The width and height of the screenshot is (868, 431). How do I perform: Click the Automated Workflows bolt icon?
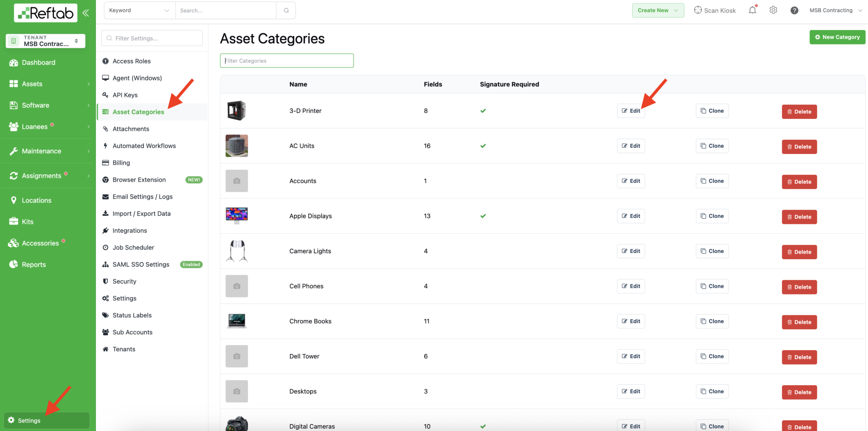click(106, 146)
